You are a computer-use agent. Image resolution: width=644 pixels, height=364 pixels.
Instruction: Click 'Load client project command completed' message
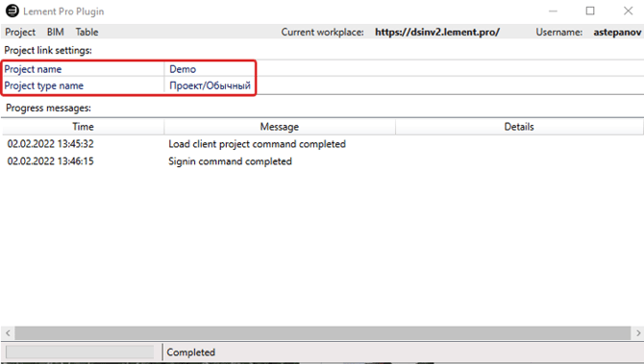click(x=257, y=144)
